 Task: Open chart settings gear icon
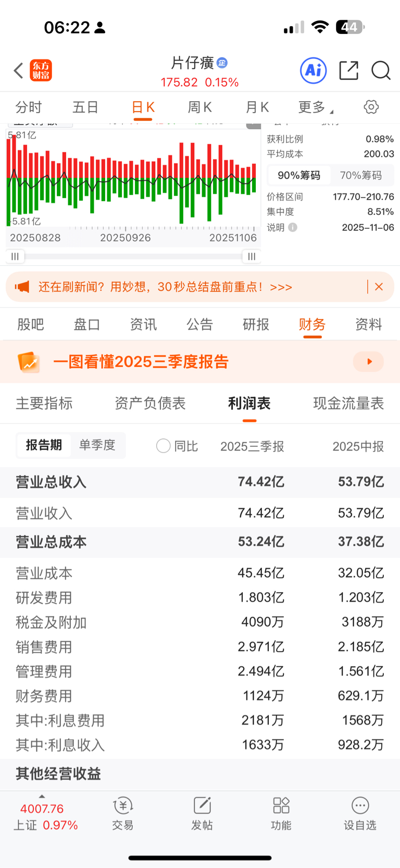point(371,107)
